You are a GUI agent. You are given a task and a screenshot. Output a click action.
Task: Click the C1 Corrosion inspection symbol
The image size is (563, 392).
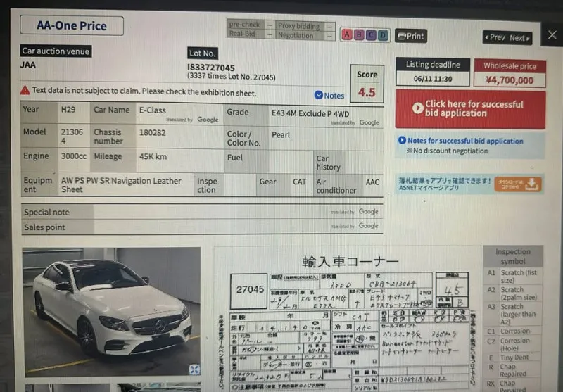pyautogui.click(x=513, y=331)
